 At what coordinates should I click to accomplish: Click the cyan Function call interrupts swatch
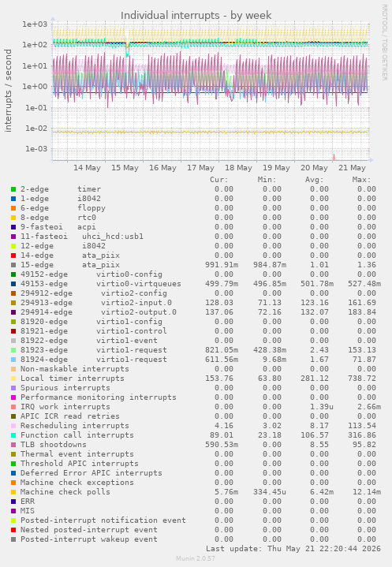coord(13,435)
